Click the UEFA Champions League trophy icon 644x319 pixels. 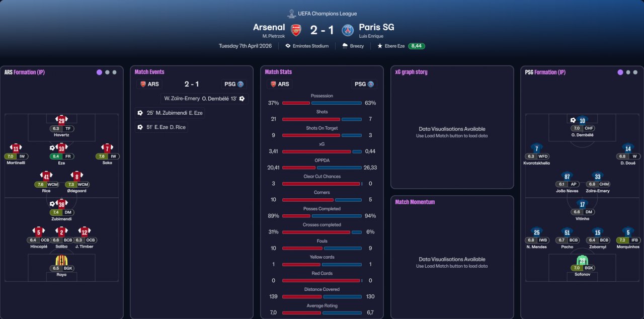point(291,14)
